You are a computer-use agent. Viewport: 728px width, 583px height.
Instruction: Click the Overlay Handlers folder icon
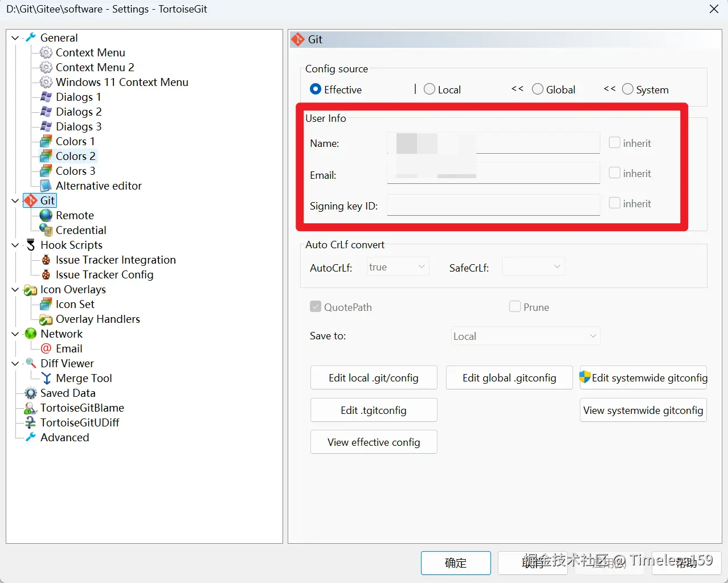[x=46, y=319]
